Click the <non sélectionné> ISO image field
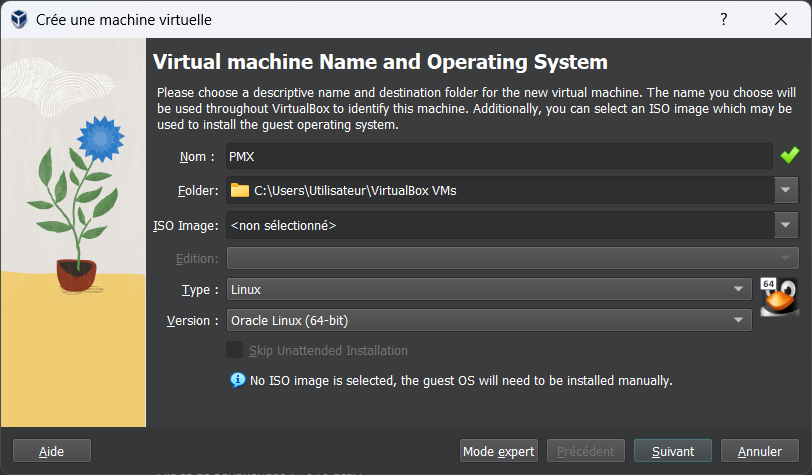This screenshot has height=475, width=812. [500, 225]
